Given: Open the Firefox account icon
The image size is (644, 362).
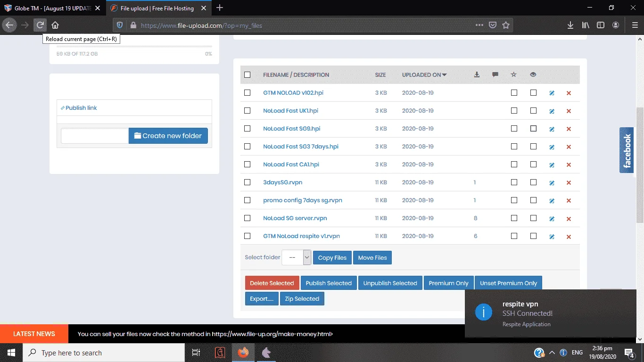Looking at the screenshot, I should click(x=616, y=25).
